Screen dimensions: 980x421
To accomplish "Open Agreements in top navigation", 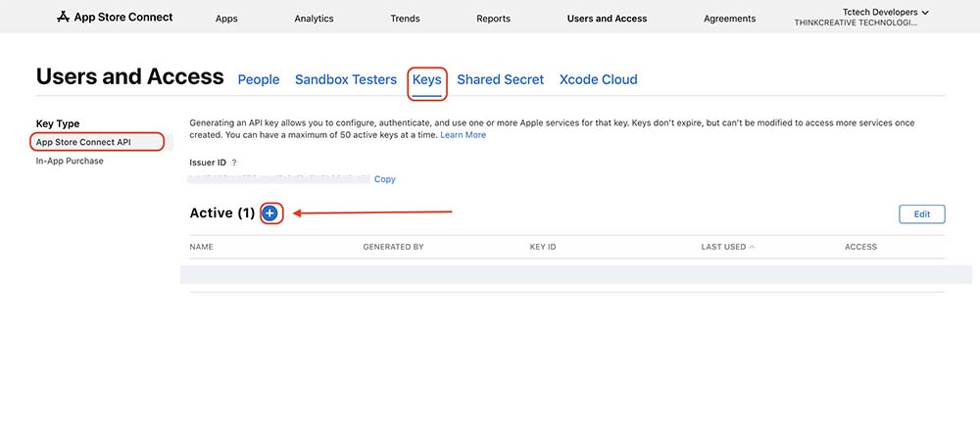I will tap(729, 19).
